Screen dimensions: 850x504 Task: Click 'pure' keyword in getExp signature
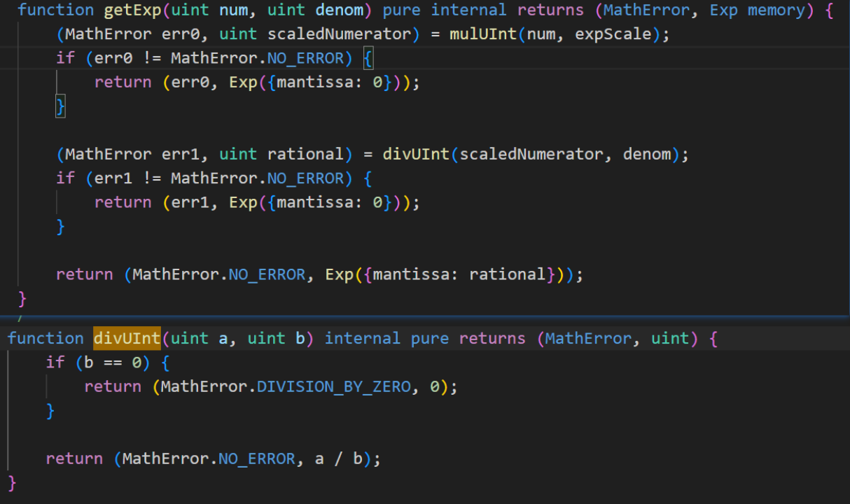(401, 10)
